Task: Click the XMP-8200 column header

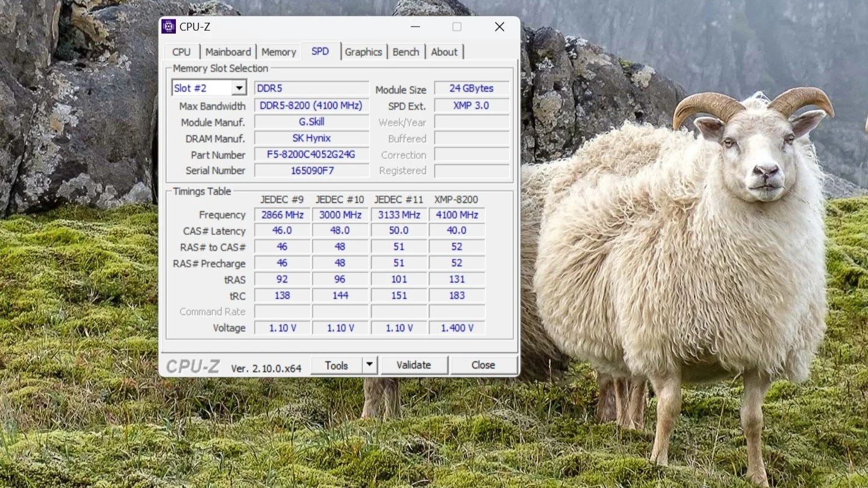Action: 456,199
